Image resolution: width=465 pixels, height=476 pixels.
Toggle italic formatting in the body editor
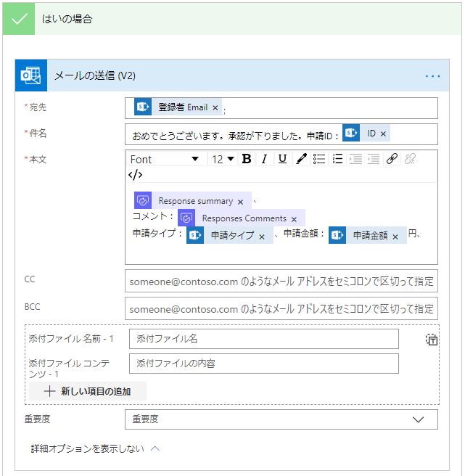tap(265, 159)
